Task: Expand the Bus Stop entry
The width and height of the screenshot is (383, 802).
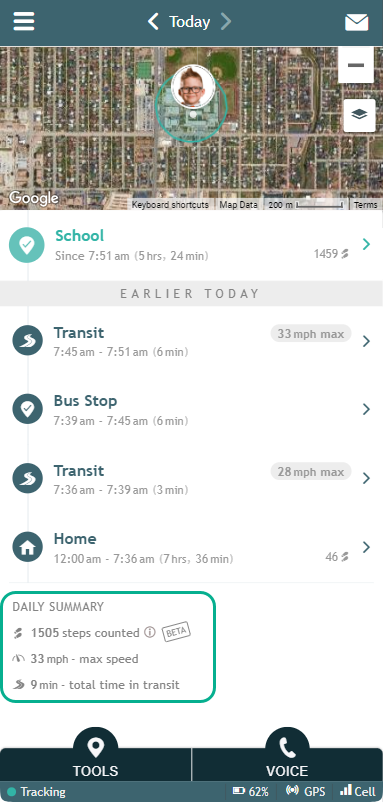Action: pyautogui.click(x=191, y=409)
